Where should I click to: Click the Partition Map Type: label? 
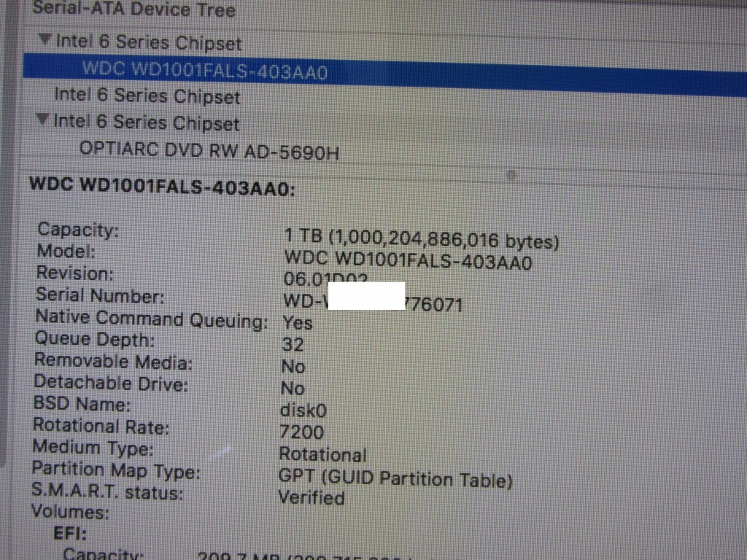click(x=116, y=470)
